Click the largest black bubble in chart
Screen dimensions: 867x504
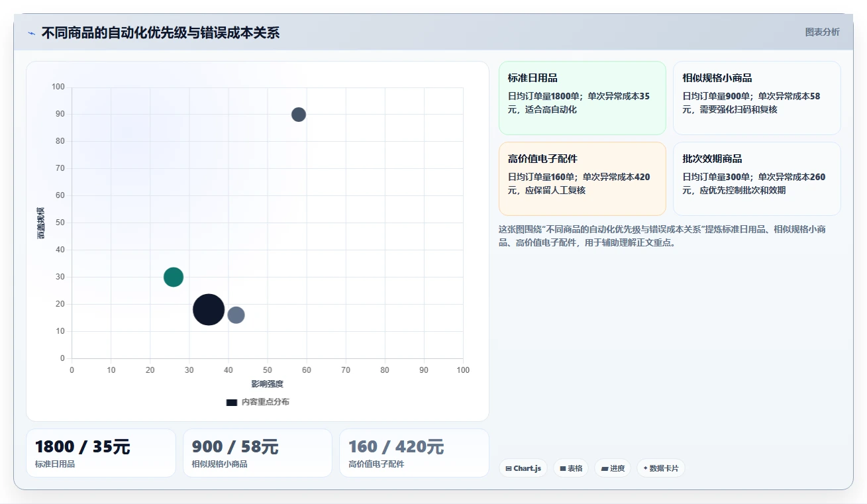coord(209,310)
